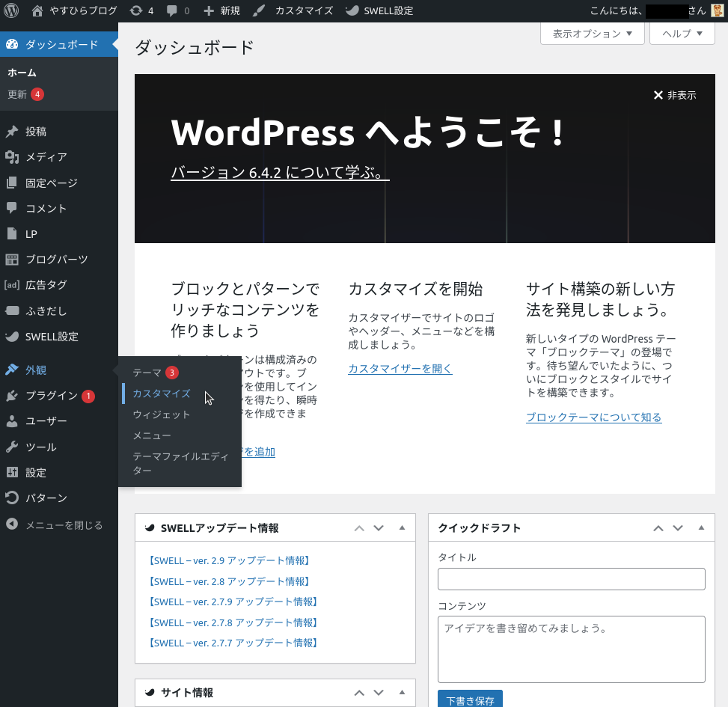
Task: Click the plus icon for 新規
Action: [x=209, y=10]
